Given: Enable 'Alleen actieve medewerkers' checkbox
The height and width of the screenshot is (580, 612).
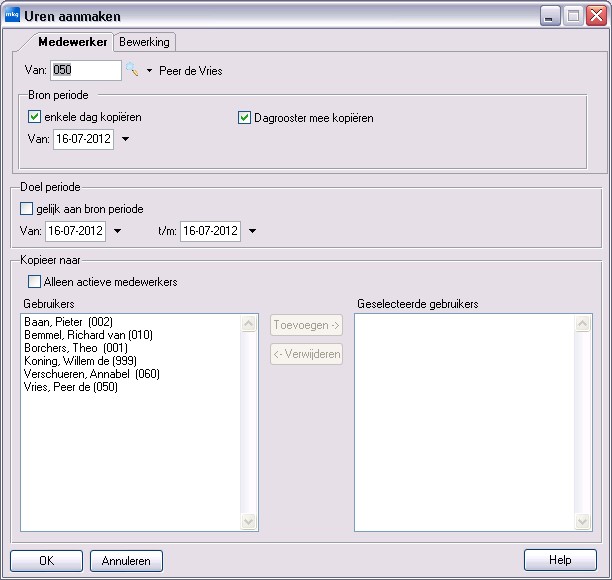Looking at the screenshot, I should click(x=34, y=281).
